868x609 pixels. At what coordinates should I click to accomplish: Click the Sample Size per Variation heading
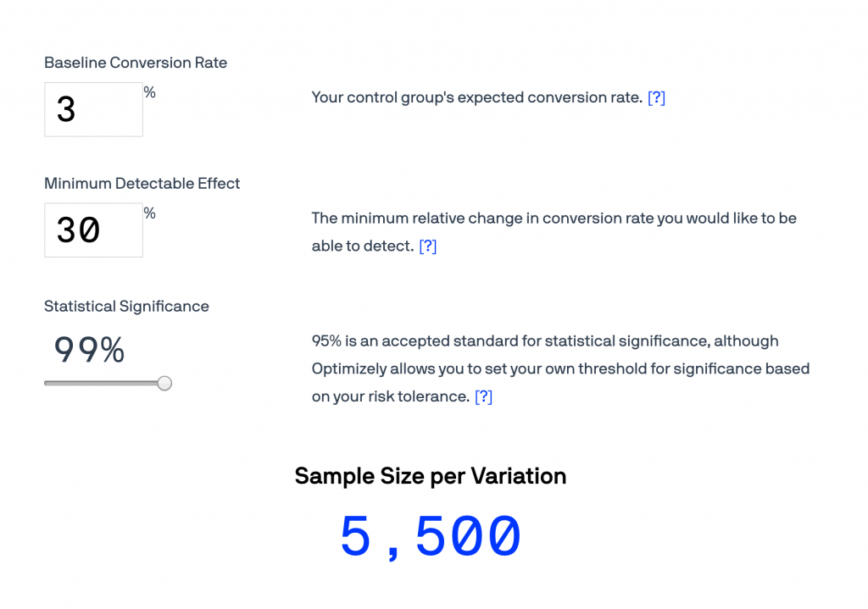(430, 476)
